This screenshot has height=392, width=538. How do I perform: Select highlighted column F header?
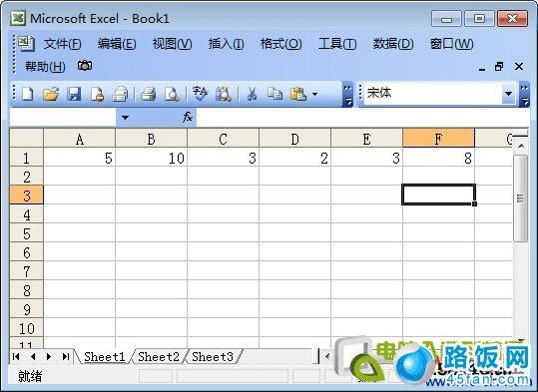(438, 139)
